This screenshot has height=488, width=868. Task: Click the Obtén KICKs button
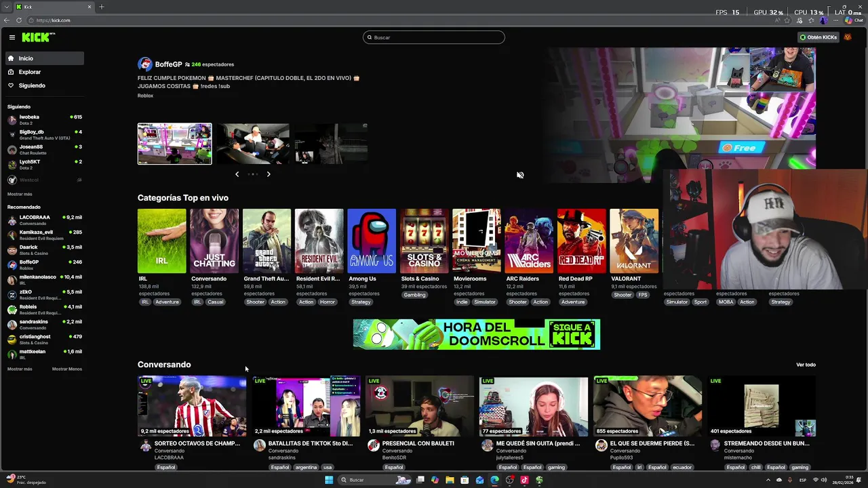coord(818,37)
